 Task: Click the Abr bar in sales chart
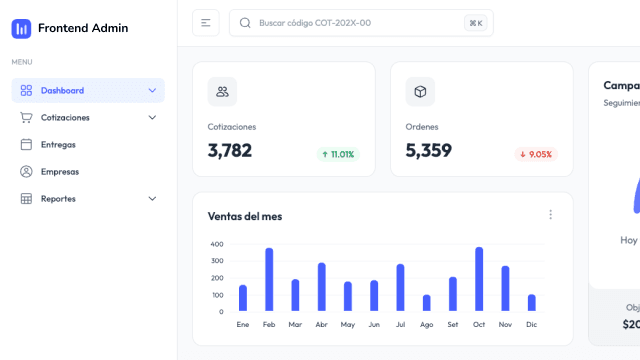coord(322,287)
